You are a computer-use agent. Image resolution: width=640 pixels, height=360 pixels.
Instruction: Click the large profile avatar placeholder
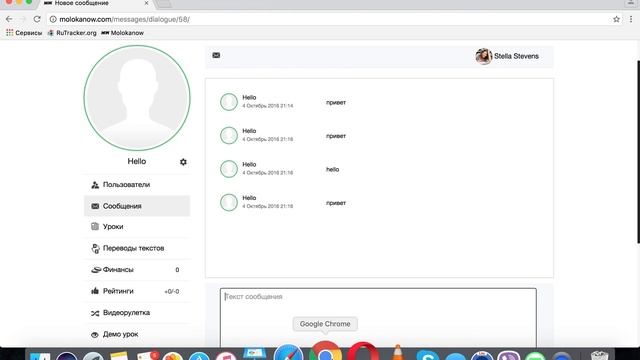[137, 98]
